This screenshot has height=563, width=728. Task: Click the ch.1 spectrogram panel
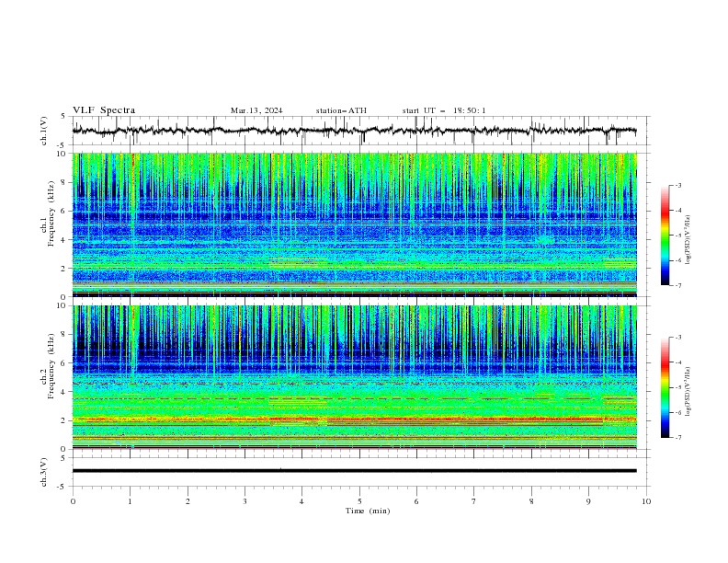click(355, 224)
